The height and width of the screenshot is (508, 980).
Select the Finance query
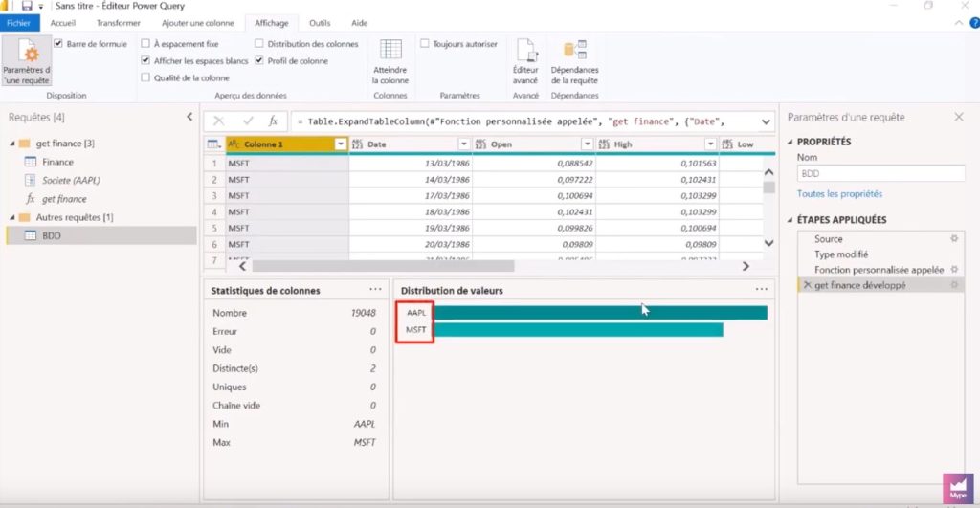[x=57, y=162]
